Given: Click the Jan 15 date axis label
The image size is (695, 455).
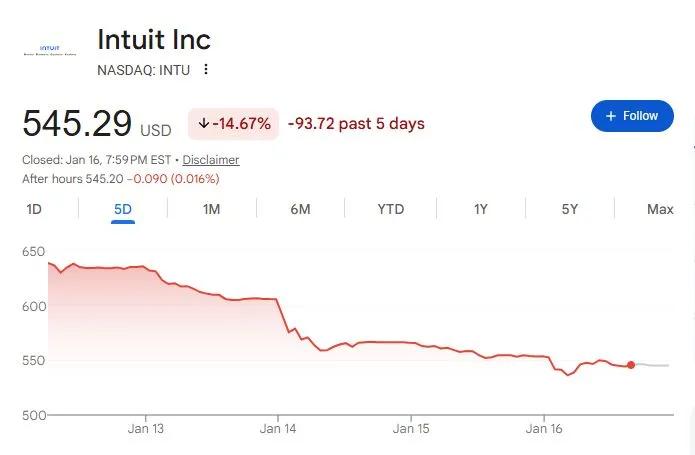Looking at the screenshot, I should coord(410,428).
